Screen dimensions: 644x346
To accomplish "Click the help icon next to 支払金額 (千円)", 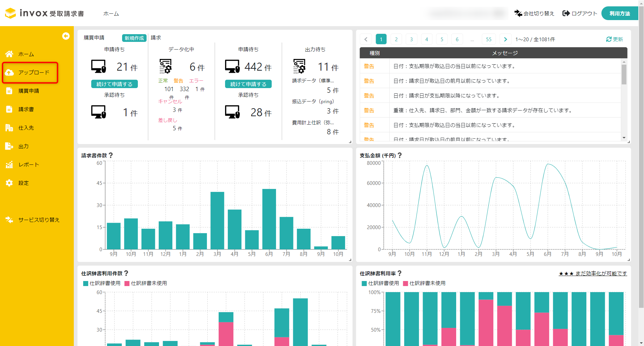I will 399,155.
